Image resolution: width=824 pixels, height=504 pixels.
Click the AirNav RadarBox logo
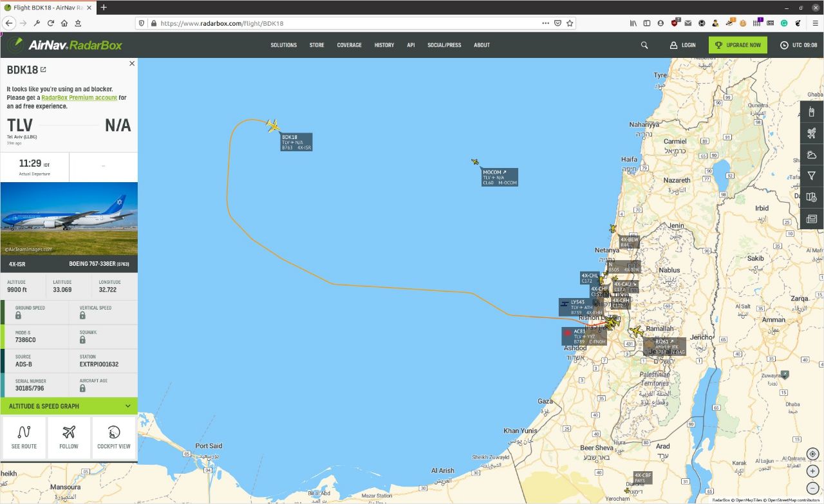point(65,45)
